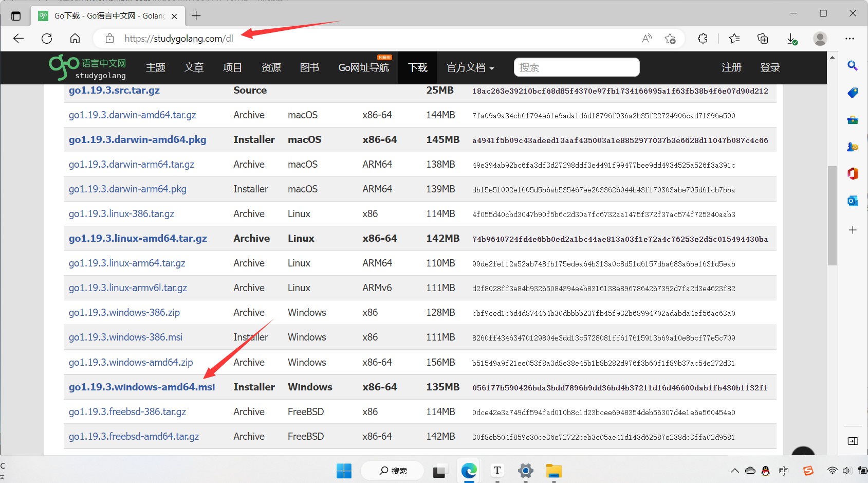Screen dimensions: 868x483
Task: Open the Outlook icon in sidebar
Action: tap(853, 201)
